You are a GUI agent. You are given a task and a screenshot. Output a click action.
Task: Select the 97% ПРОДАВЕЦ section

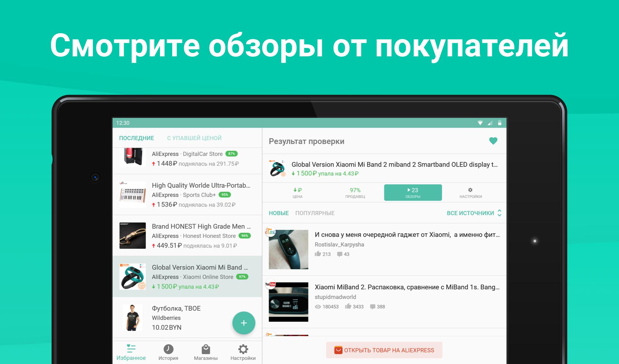click(355, 193)
